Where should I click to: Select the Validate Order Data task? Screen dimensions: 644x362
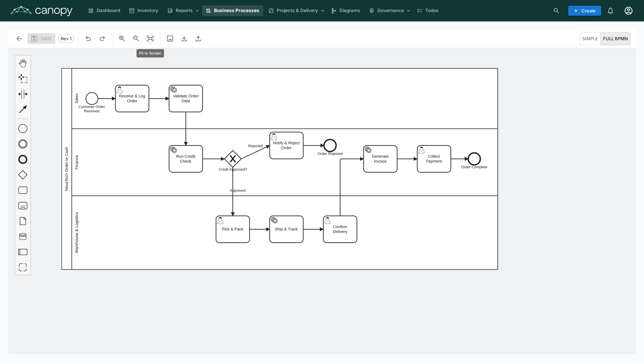(x=186, y=98)
